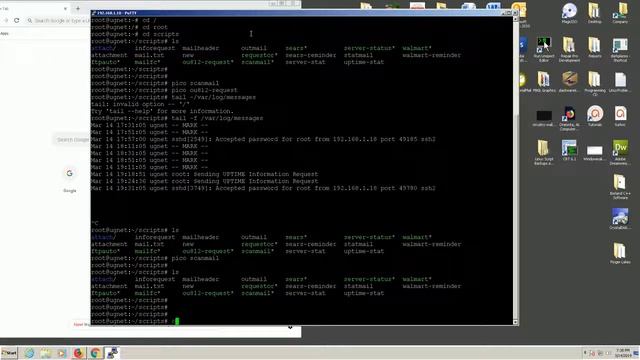640x360 pixels.
Task: Click the green cursor at the terminal prompt
Action: click(x=177, y=321)
